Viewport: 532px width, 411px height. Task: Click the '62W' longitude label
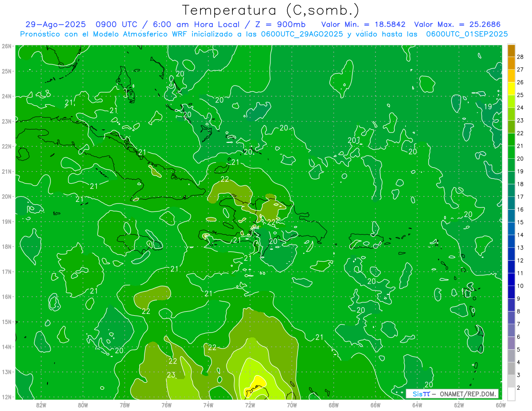[459, 405]
